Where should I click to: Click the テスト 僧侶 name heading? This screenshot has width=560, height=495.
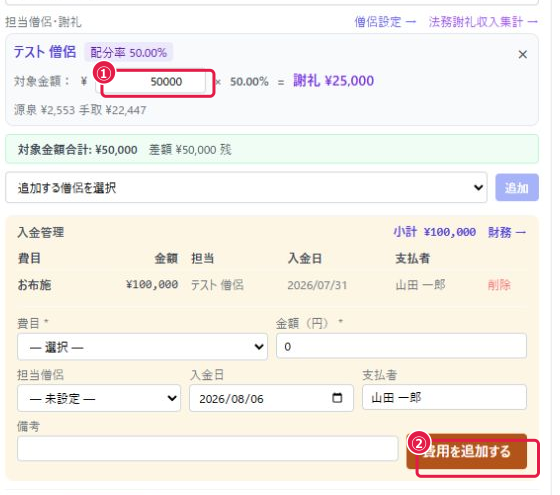point(45,52)
